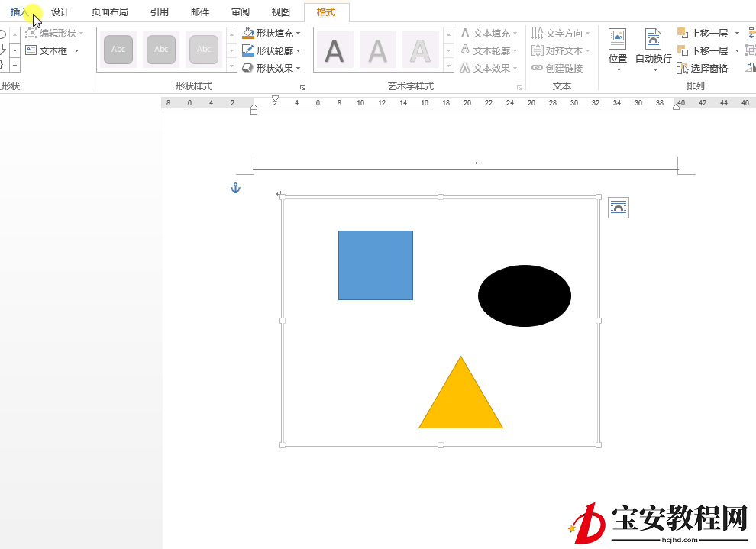
Task: Open the 自动换行 wrap text menu
Action: (654, 50)
